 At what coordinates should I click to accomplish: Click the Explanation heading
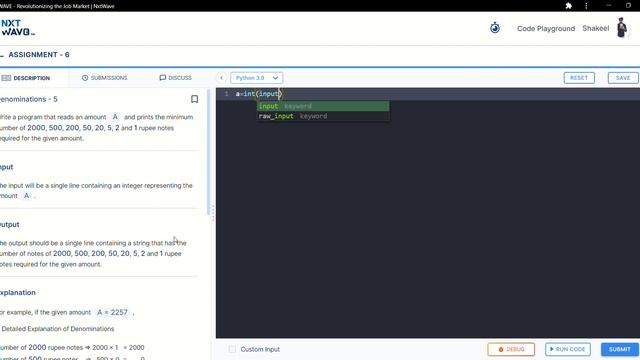point(18,293)
